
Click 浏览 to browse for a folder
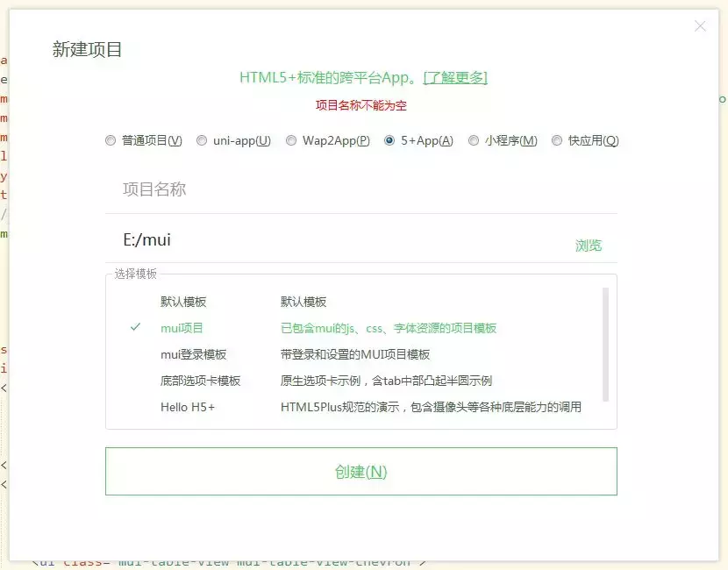[x=589, y=245]
